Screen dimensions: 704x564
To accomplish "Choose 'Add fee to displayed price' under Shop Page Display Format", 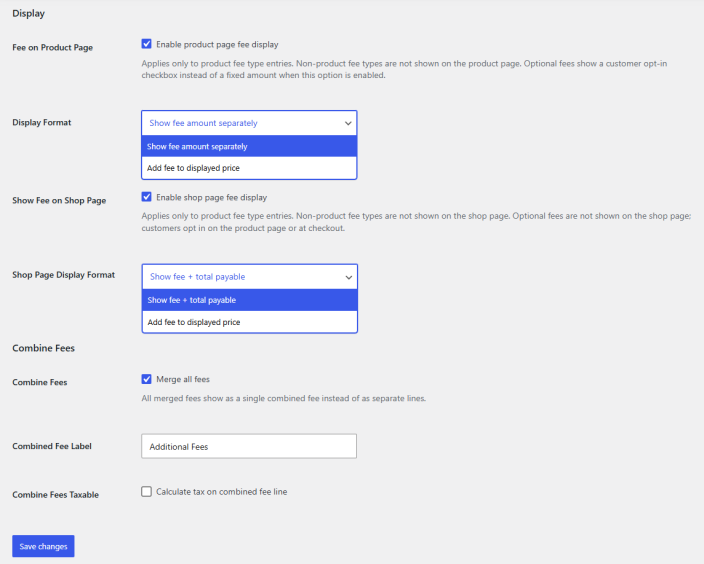I will [x=250, y=322].
